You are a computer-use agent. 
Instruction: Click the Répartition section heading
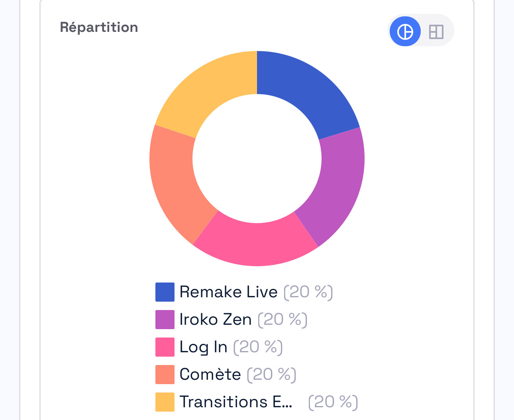(99, 27)
